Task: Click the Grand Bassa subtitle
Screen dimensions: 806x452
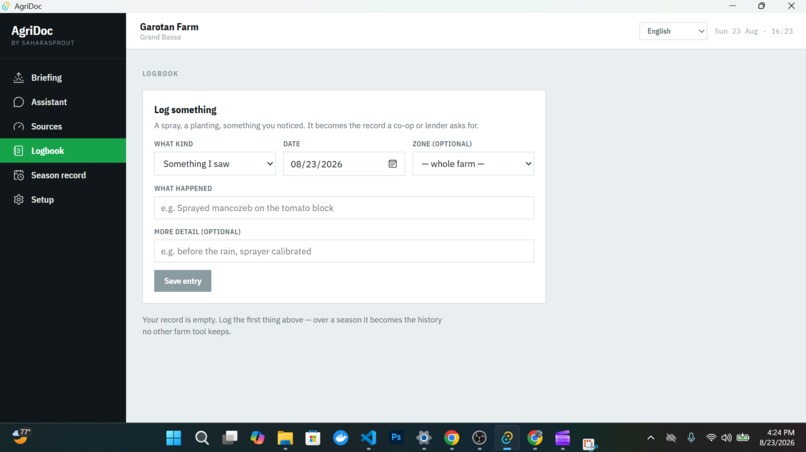Action: (160, 38)
